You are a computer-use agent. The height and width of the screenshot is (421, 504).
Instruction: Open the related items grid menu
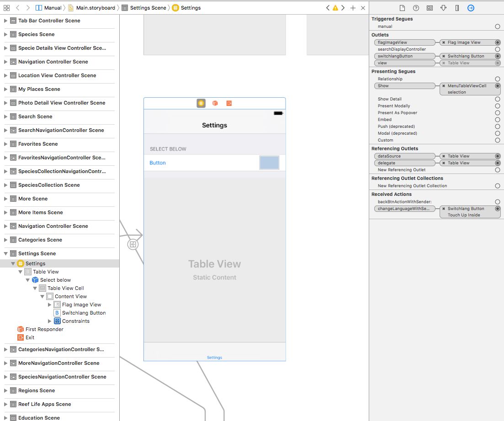[6, 8]
